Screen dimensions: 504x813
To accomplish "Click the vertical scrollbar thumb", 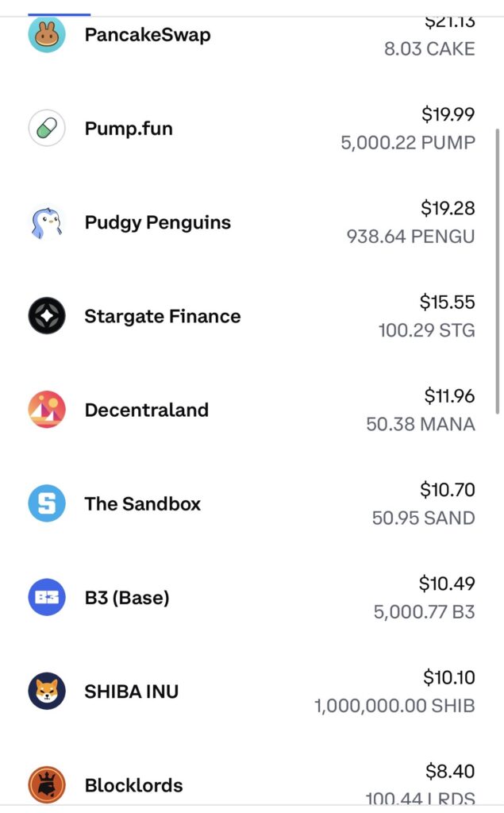I will (x=498, y=270).
